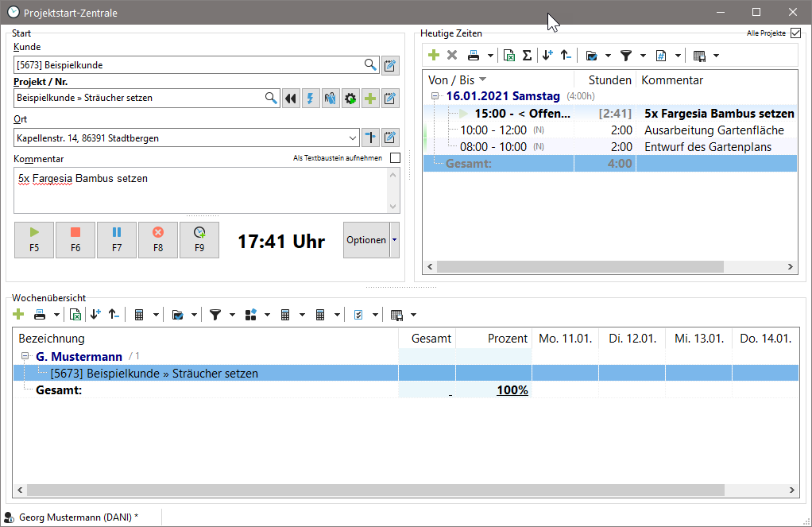Open the Optionen dropdown arrow
This screenshot has height=527, width=812.
(x=395, y=240)
